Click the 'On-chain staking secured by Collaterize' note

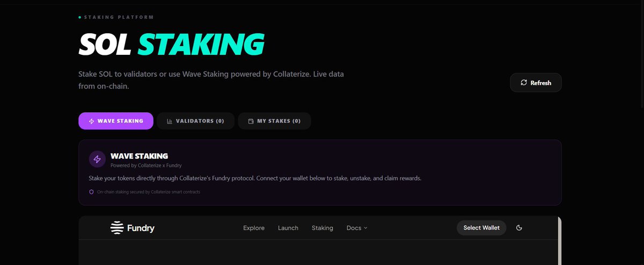[149, 192]
